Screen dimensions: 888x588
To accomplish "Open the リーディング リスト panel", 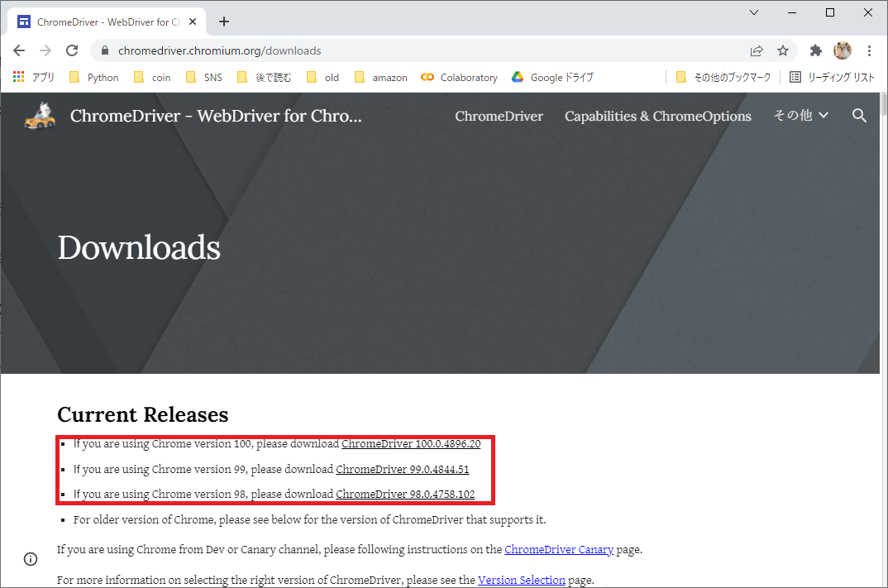I will point(832,77).
